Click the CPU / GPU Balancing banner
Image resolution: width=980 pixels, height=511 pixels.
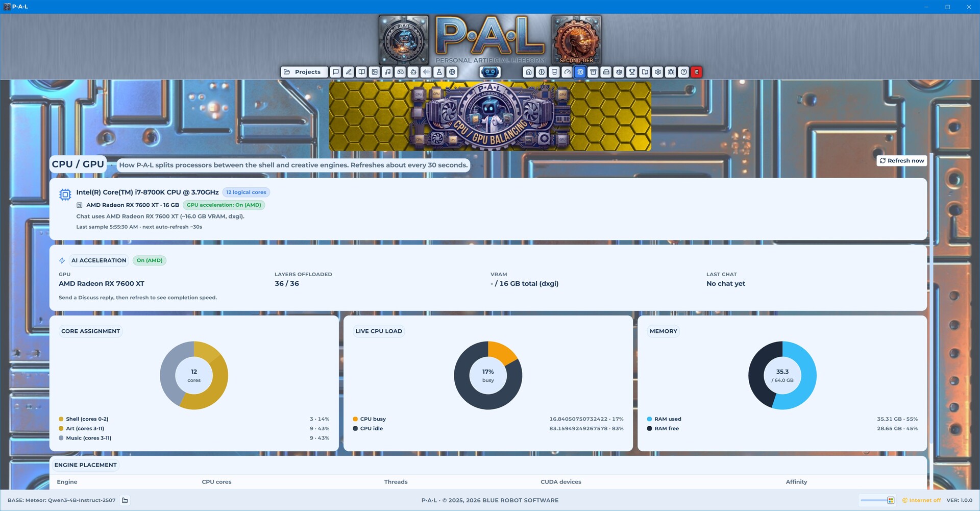(x=490, y=116)
